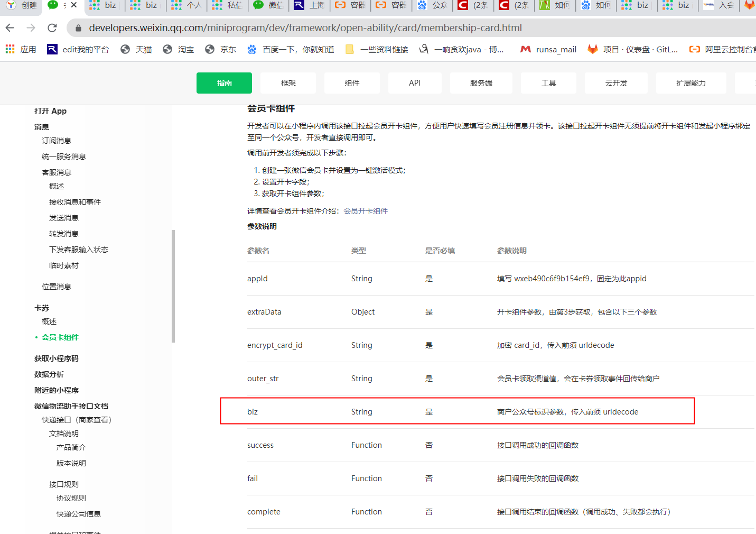Click the complete parameter name
The height and width of the screenshot is (534, 756).
click(x=264, y=512)
